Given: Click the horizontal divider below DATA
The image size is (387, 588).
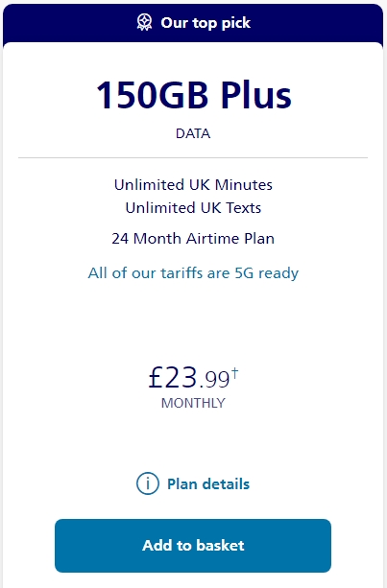Looking at the screenshot, I should [x=193, y=158].
